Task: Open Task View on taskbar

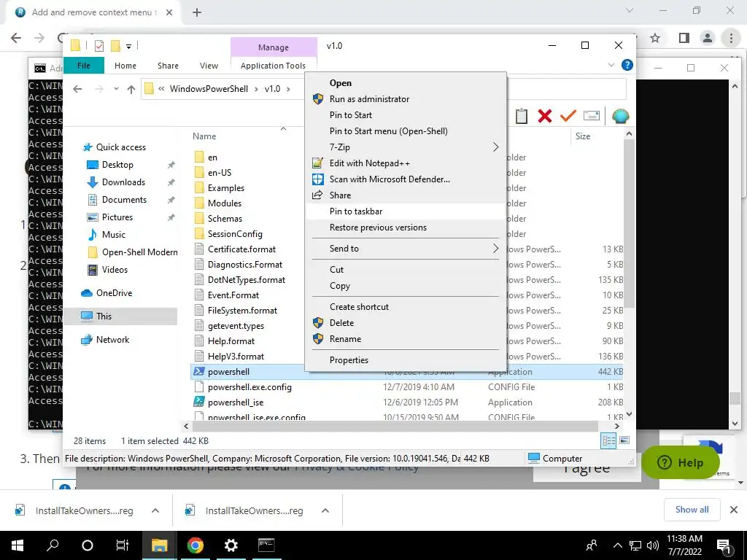Action: click(x=123, y=545)
